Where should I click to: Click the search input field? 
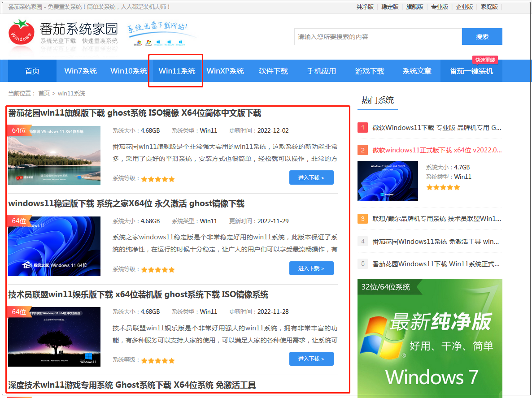(378, 37)
